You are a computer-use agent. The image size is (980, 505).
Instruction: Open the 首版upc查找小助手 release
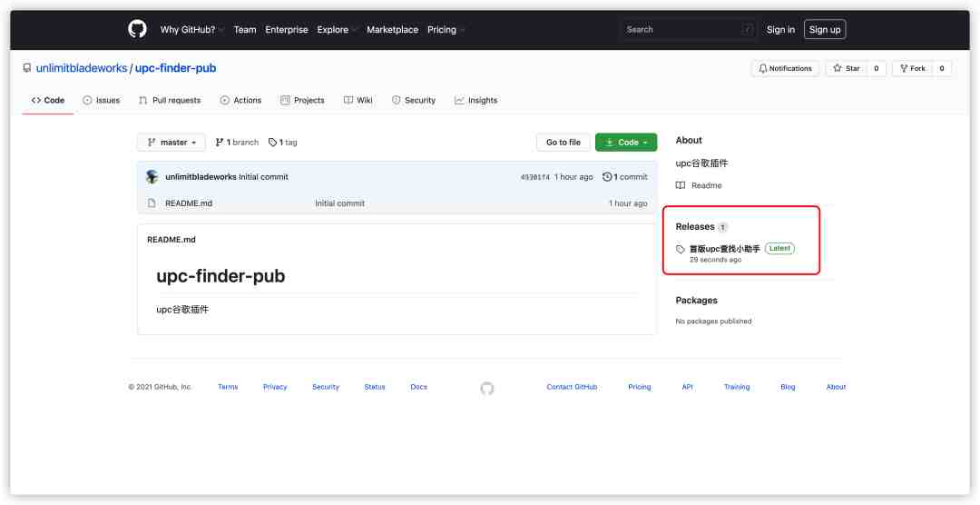tap(725, 249)
